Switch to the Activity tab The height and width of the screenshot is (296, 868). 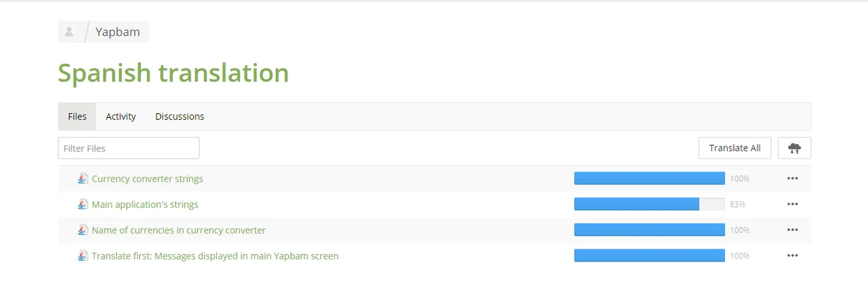coord(121,117)
